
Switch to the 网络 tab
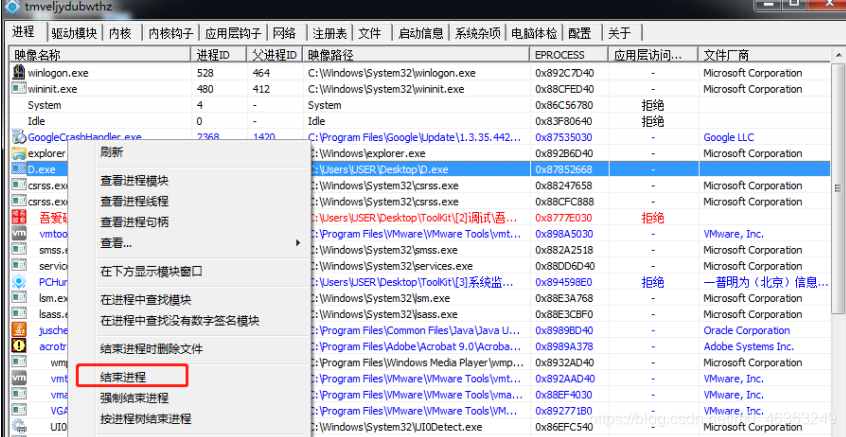pyautogui.click(x=284, y=33)
